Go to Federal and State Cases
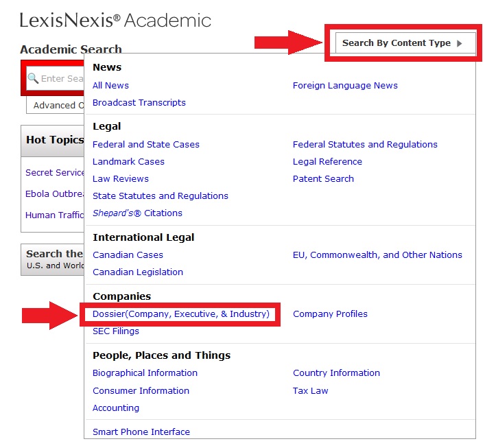485x448 pixels. click(x=145, y=145)
